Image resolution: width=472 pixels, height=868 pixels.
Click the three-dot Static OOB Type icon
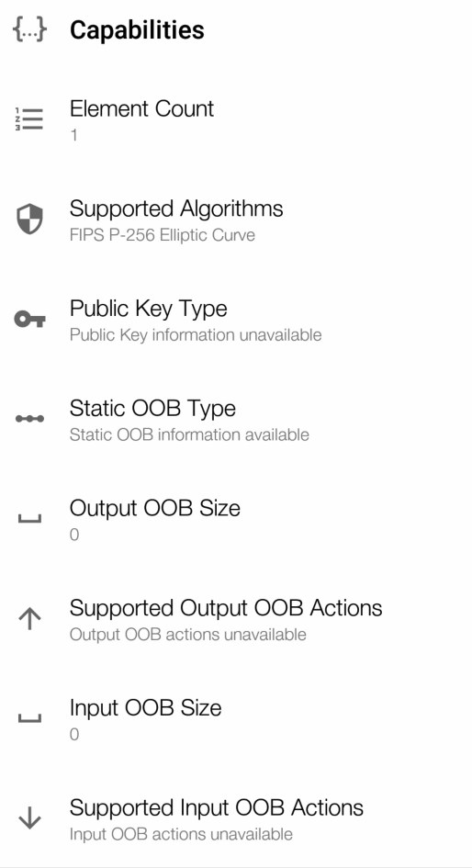30,419
